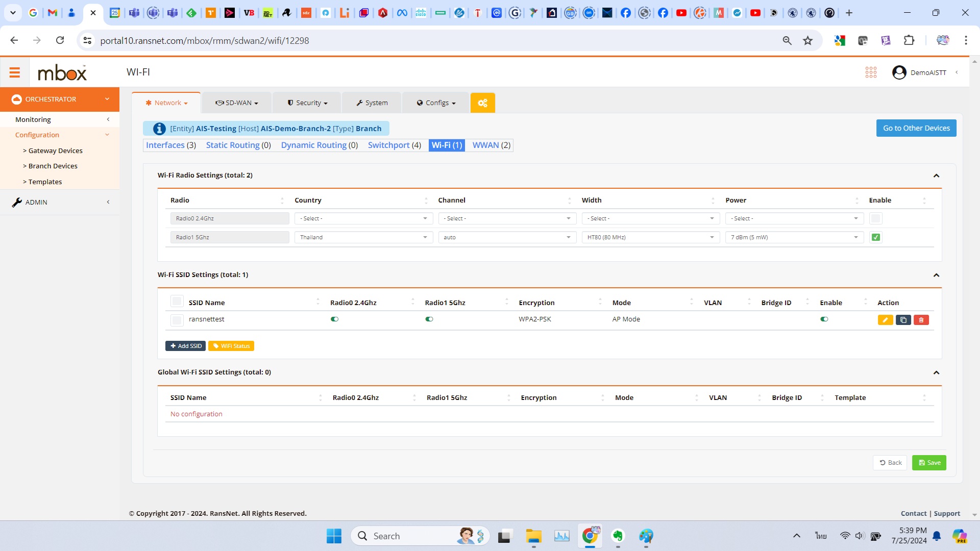Click the yellow gears settings tab icon
The height and width of the screenshot is (551, 980).
[482, 103]
